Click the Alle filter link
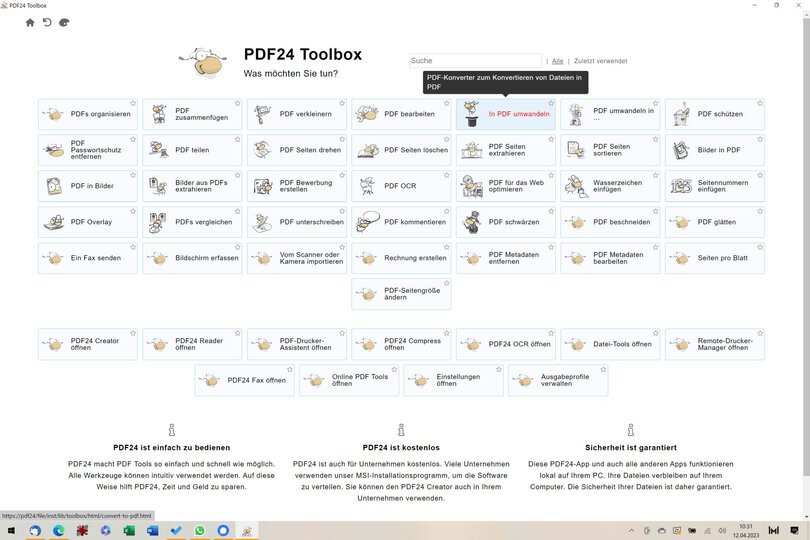Viewport: 810px width, 540px height. (x=557, y=61)
